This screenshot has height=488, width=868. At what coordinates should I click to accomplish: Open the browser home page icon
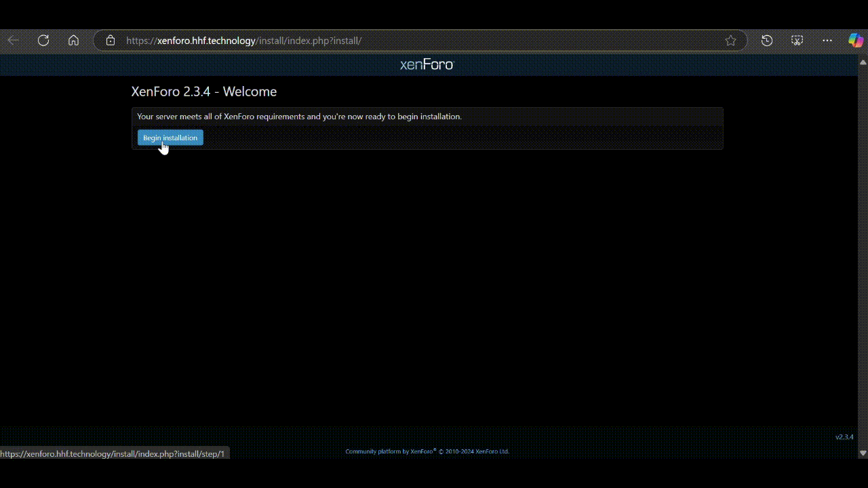pyautogui.click(x=73, y=41)
